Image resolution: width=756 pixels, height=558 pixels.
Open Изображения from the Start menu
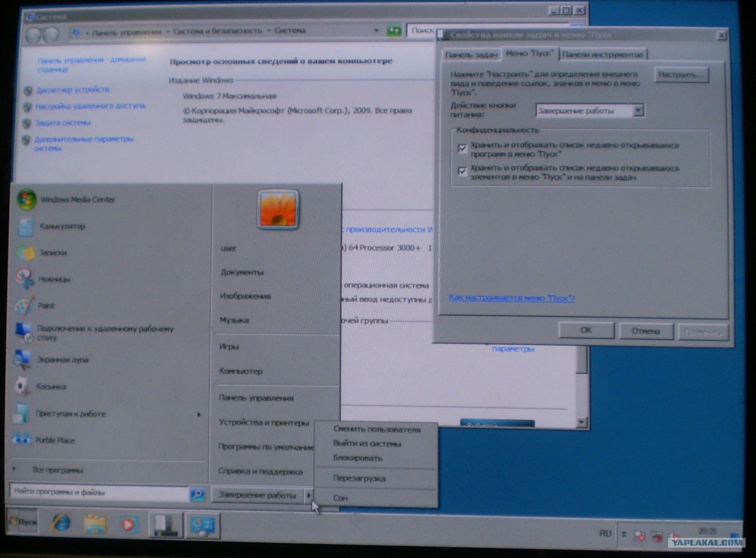(x=245, y=296)
